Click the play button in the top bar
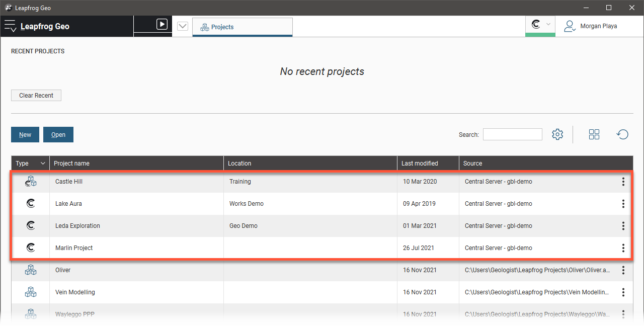The height and width of the screenshot is (326, 644). (x=162, y=24)
